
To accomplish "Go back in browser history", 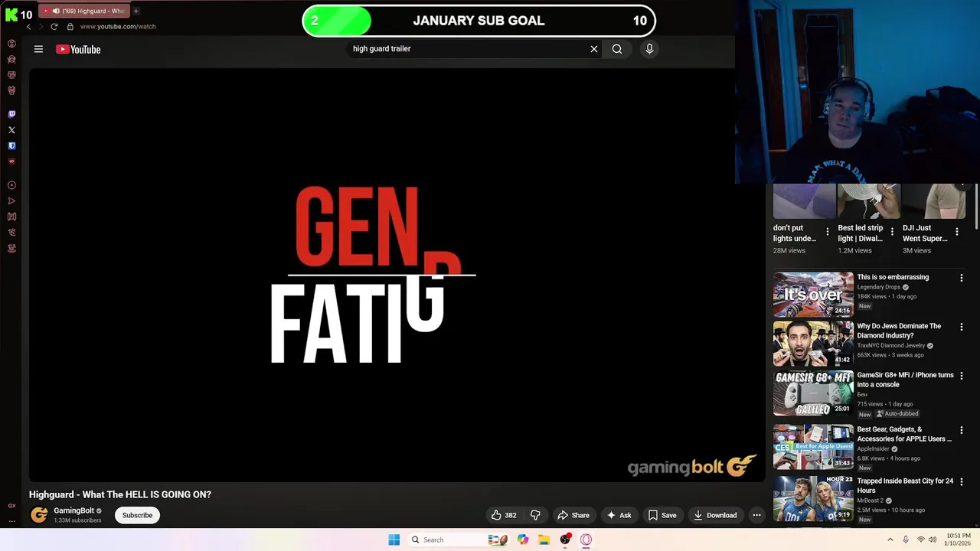I will (x=28, y=27).
